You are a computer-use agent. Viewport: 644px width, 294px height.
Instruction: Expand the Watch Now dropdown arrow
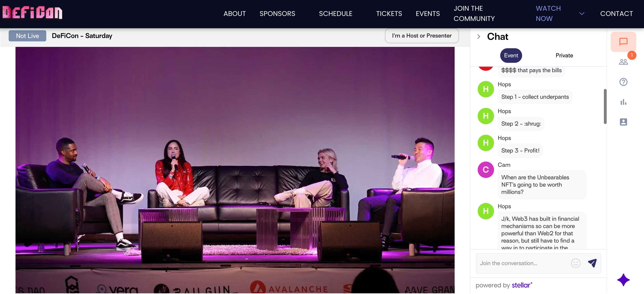(582, 13)
